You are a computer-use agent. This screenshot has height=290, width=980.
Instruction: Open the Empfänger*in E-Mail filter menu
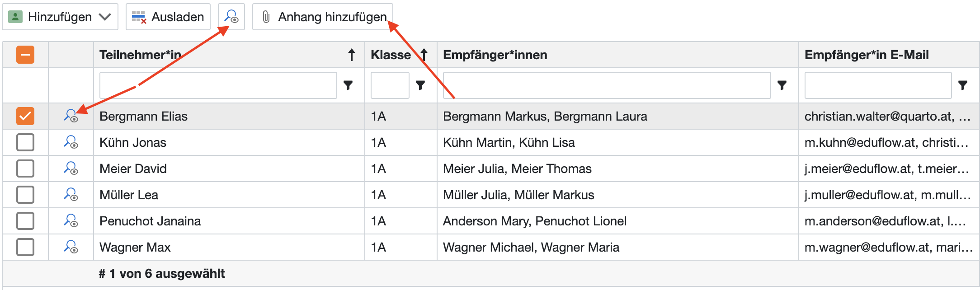tap(963, 85)
